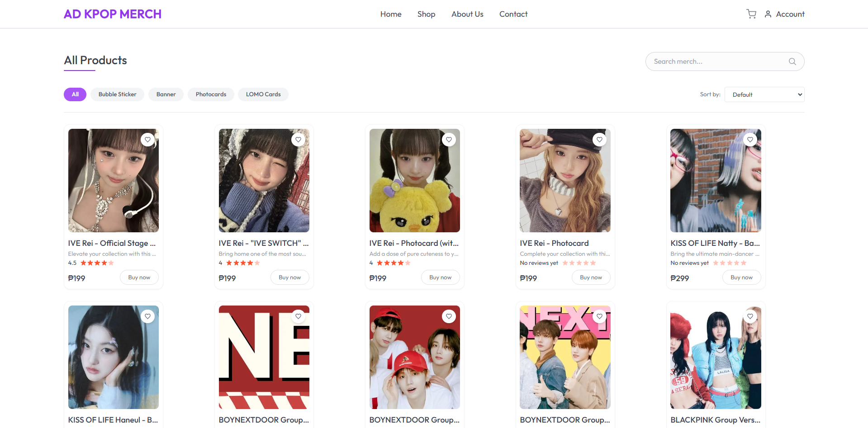
Task: Open the yellow plush IVE Rei image
Action: tap(415, 180)
